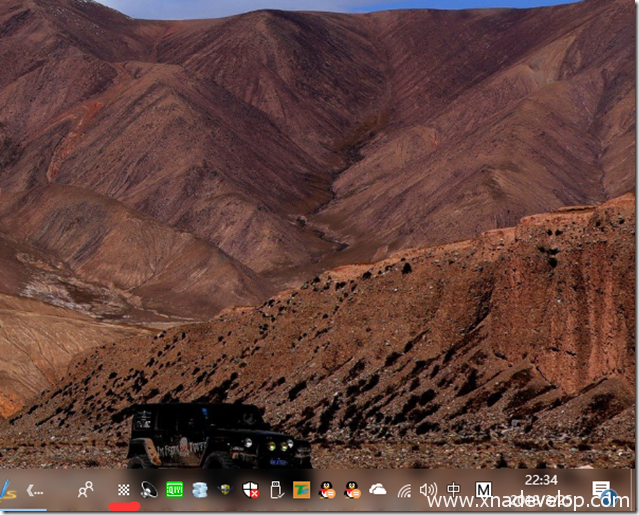Switch the M input method indicator
The width and height of the screenshot is (639, 515).
[482, 490]
